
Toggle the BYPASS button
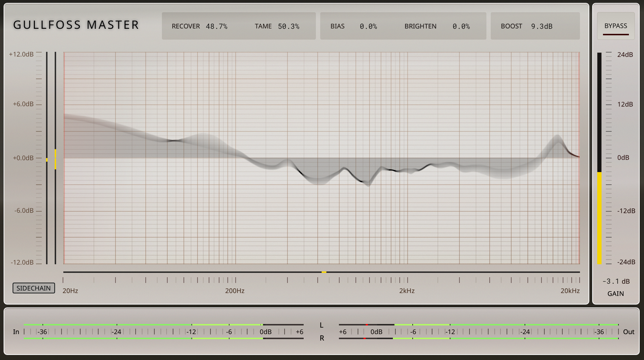click(x=616, y=26)
